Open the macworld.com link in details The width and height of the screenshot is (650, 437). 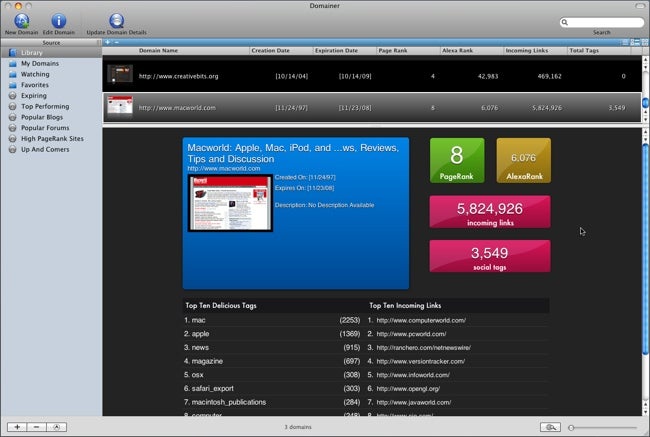(x=224, y=169)
